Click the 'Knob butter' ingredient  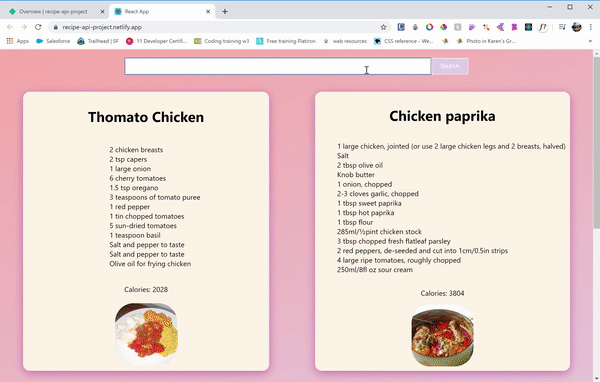point(356,175)
